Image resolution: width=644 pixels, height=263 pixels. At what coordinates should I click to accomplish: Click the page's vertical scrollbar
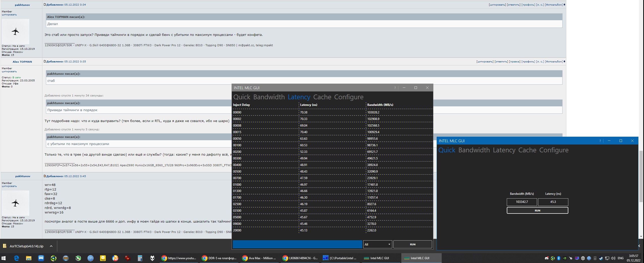(x=641, y=176)
